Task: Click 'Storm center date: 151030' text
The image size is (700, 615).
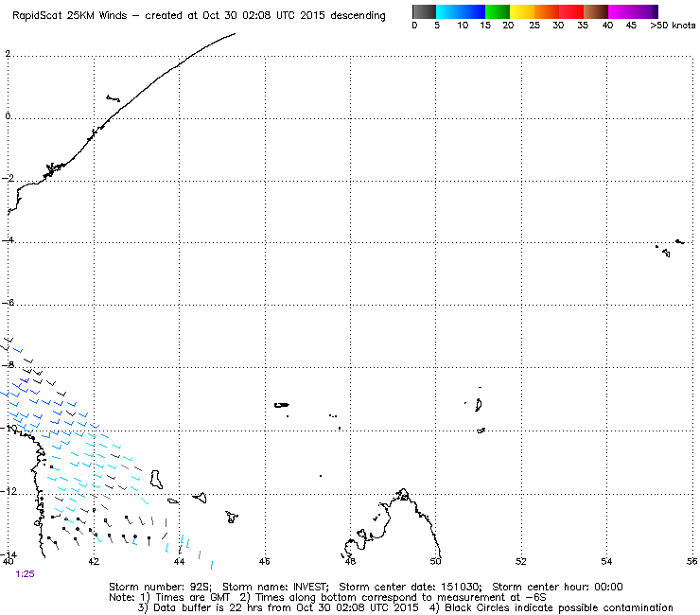Action: [411, 587]
